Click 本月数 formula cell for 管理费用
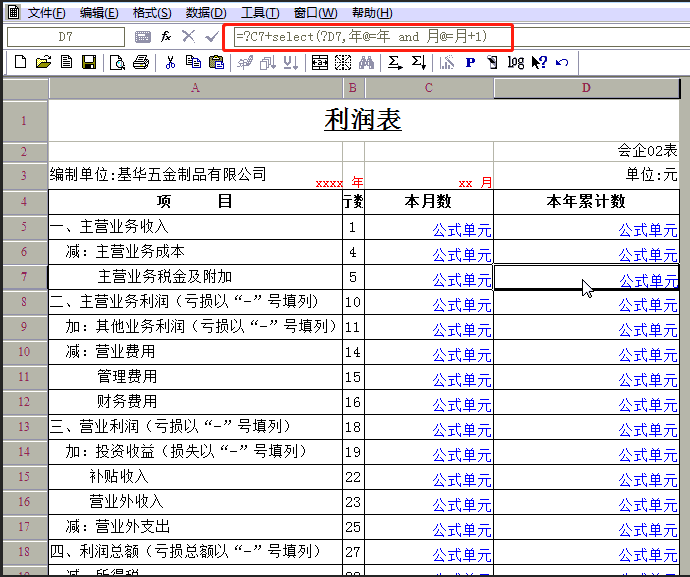This screenshot has height=577, width=690. (429, 377)
